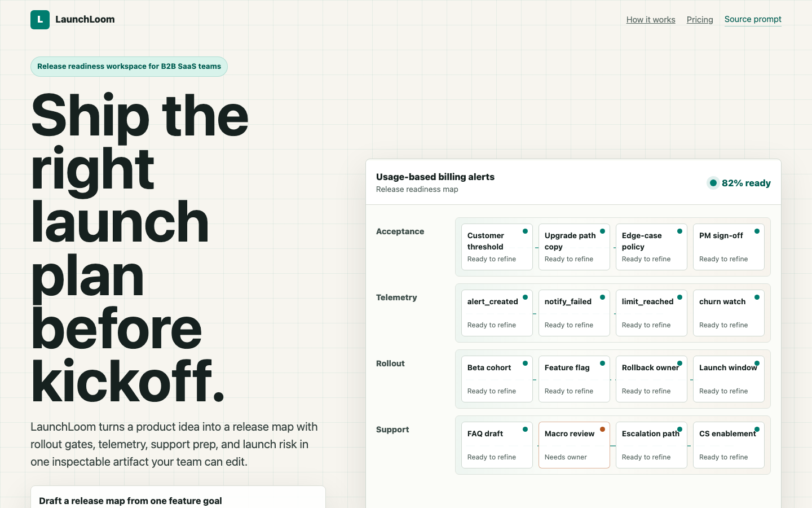Open the Edge-case policy card
Image resolution: width=812 pixels, height=508 pixels.
click(651, 247)
